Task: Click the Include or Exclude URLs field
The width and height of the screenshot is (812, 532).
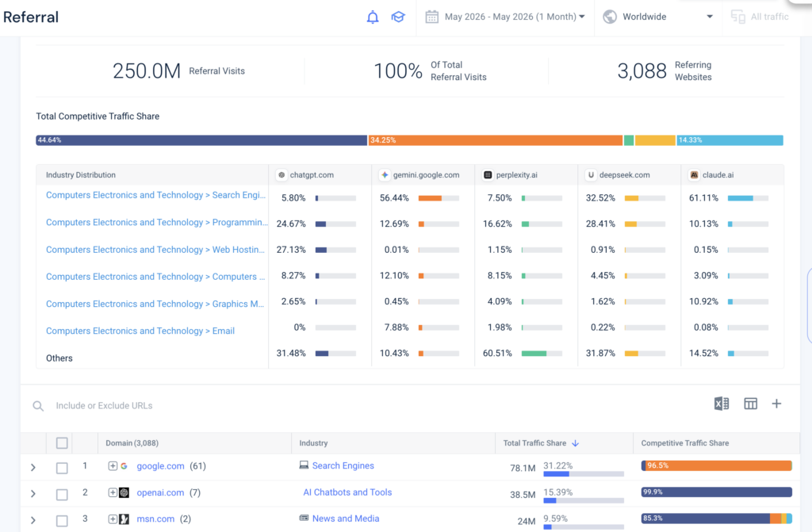Action: point(362,406)
